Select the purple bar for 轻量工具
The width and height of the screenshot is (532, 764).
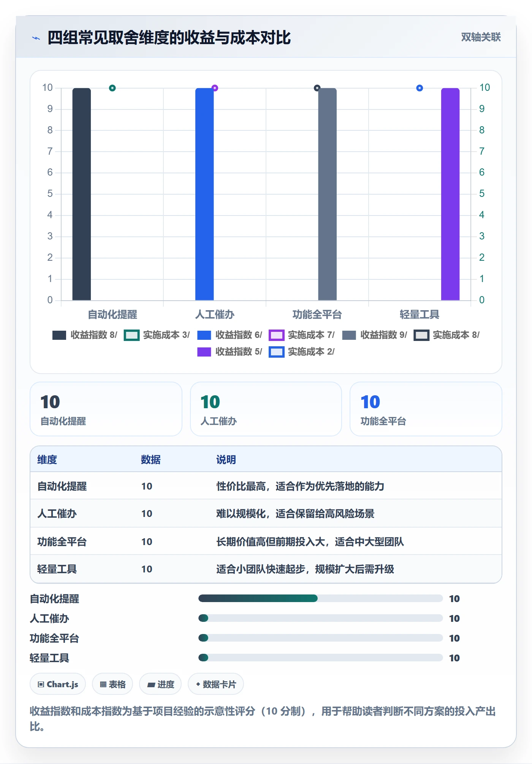tap(450, 194)
